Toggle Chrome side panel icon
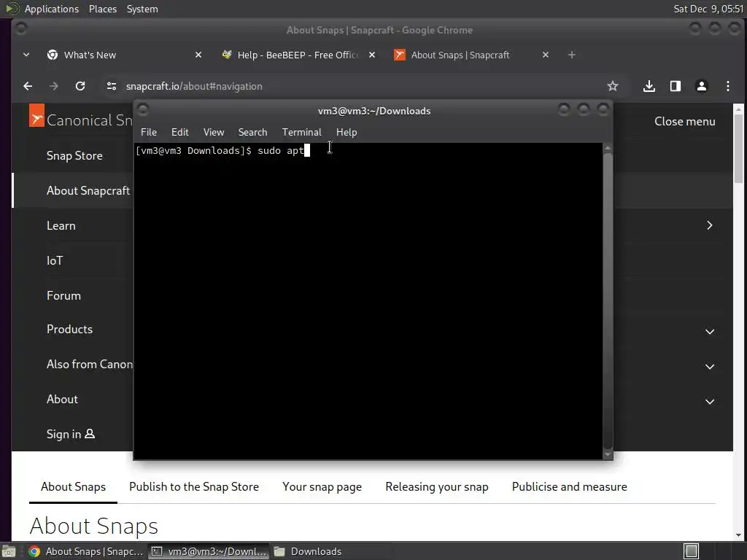This screenshot has height=560, width=747. pos(675,86)
